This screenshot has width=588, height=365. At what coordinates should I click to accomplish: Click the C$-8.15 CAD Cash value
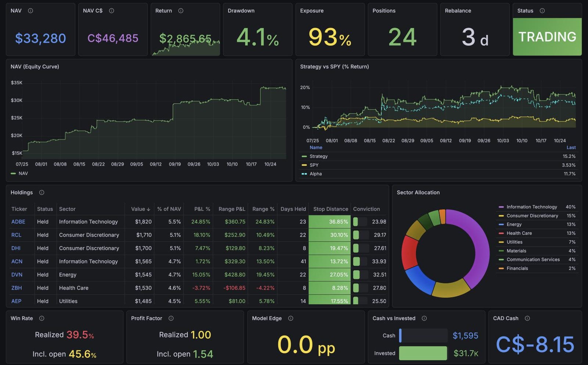535,344
